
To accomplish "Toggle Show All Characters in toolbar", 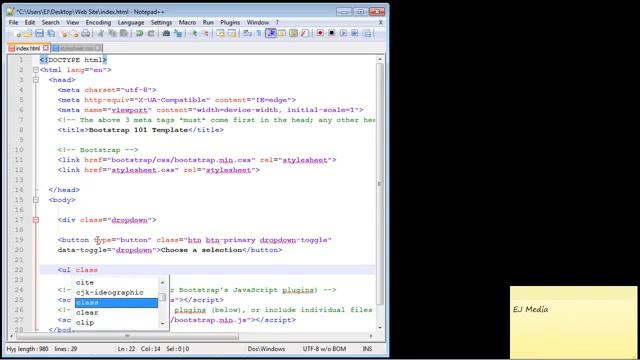I will [x=258, y=33].
